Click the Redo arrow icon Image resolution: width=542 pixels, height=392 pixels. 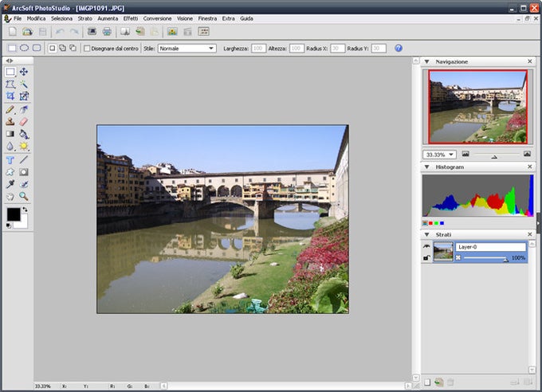[74, 32]
